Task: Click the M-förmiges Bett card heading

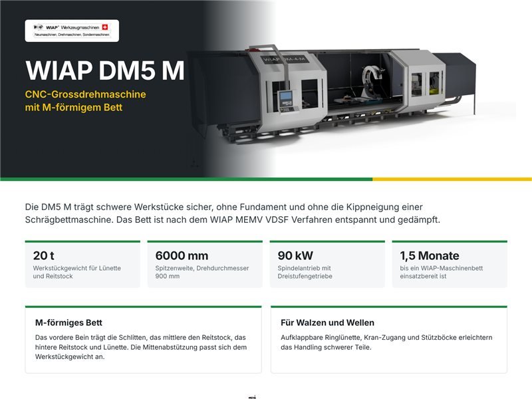Action: point(68,323)
